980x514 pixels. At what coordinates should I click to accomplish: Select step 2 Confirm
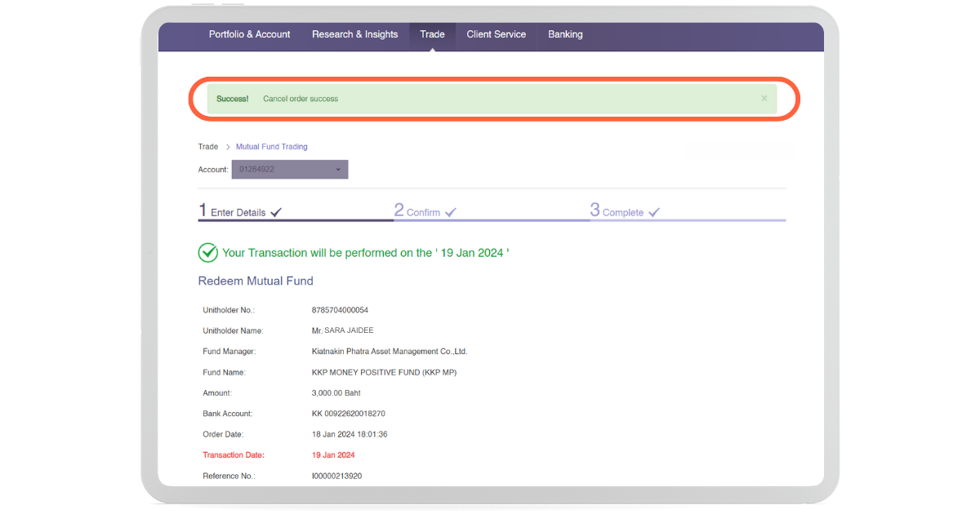point(418,211)
